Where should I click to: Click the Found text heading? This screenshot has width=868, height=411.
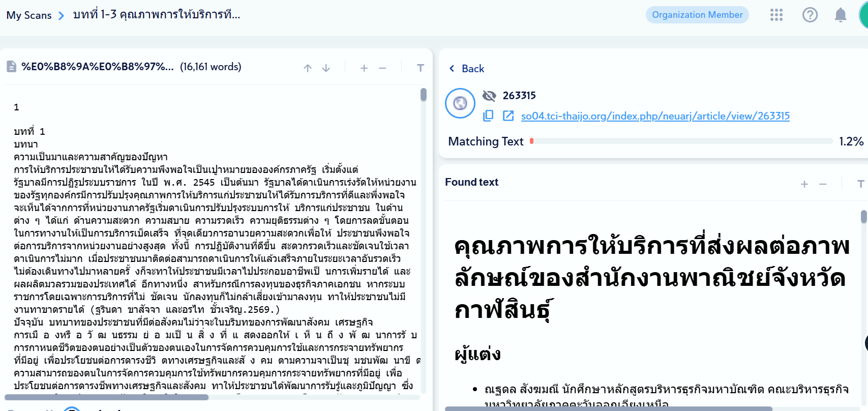471,182
